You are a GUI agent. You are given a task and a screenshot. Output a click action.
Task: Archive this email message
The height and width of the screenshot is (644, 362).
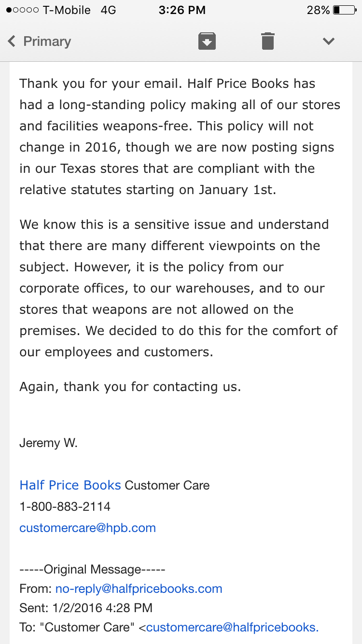click(x=207, y=41)
